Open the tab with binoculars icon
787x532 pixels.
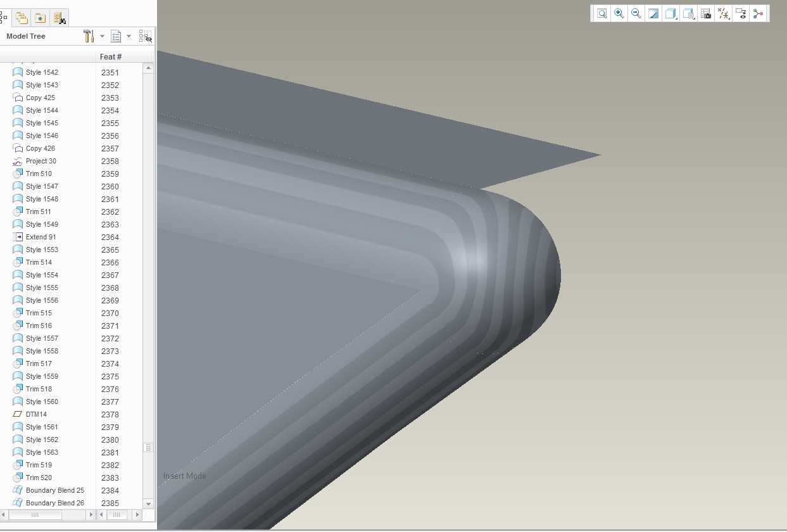pyautogui.click(x=60, y=18)
